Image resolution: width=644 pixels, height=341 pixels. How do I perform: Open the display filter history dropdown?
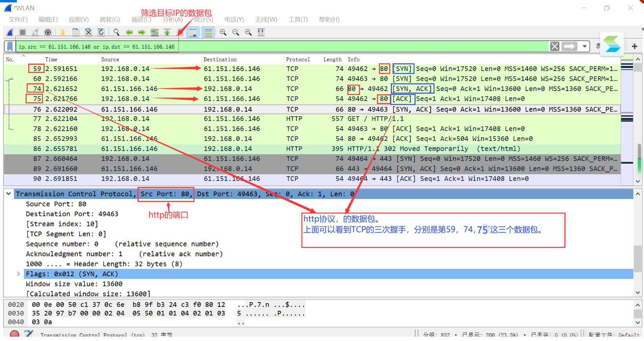click(585, 47)
